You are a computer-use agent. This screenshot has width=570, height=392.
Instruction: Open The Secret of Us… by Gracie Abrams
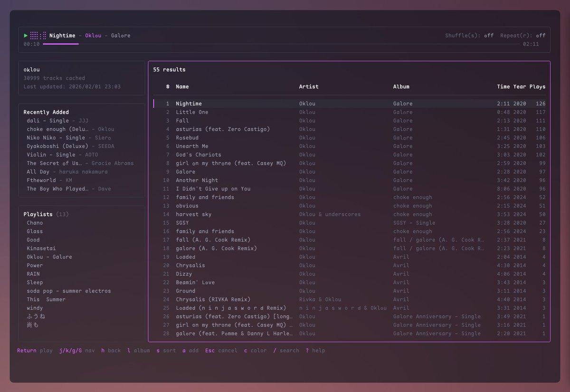click(x=80, y=163)
